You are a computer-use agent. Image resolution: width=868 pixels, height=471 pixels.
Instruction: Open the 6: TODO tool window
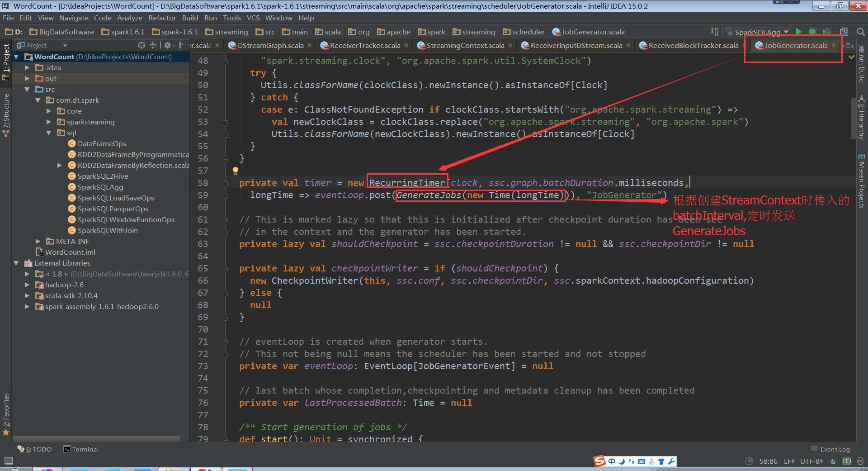pyautogui.click(x=34, y=449)
